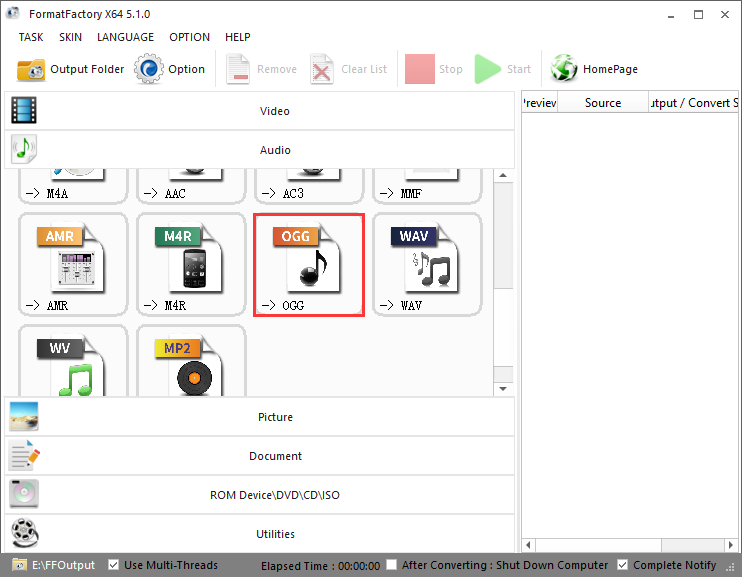Image resolution: width=742 pixels, height=577 pixels.
Task: Choose the WV audio format icon
Action: [x=73, y=361]
